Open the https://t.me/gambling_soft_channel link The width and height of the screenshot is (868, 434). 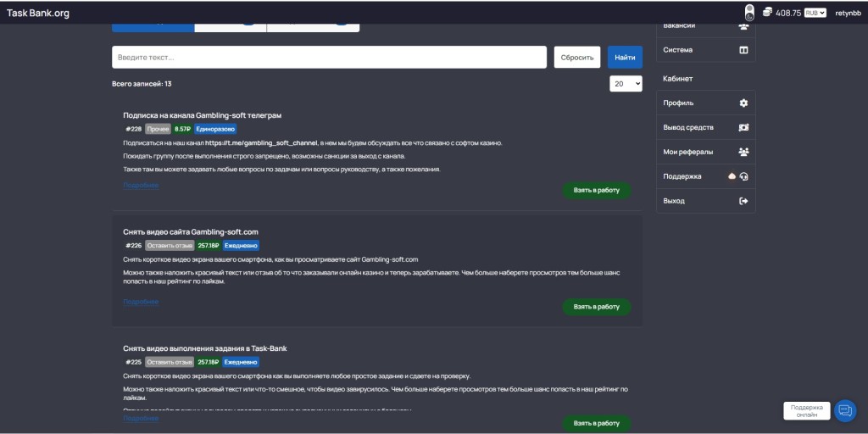coord(261,142)
